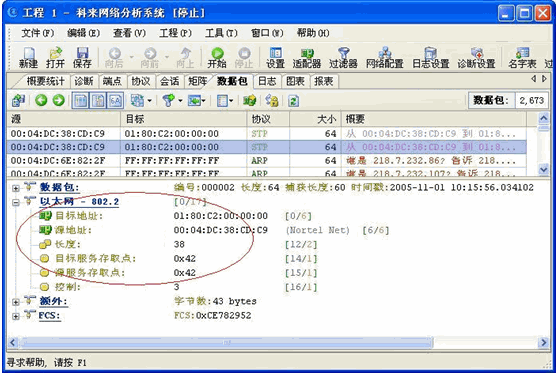556x373 pixels.
Task: Click the 新建 (New) toolbar icon
Action: [x=28, y=57]
